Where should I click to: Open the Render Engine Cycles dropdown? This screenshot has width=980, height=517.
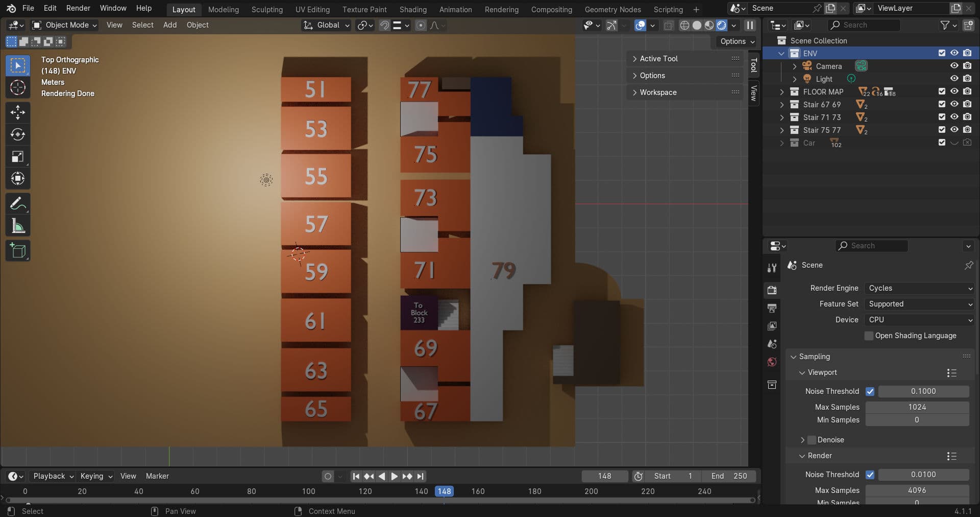tap(920, 288)
